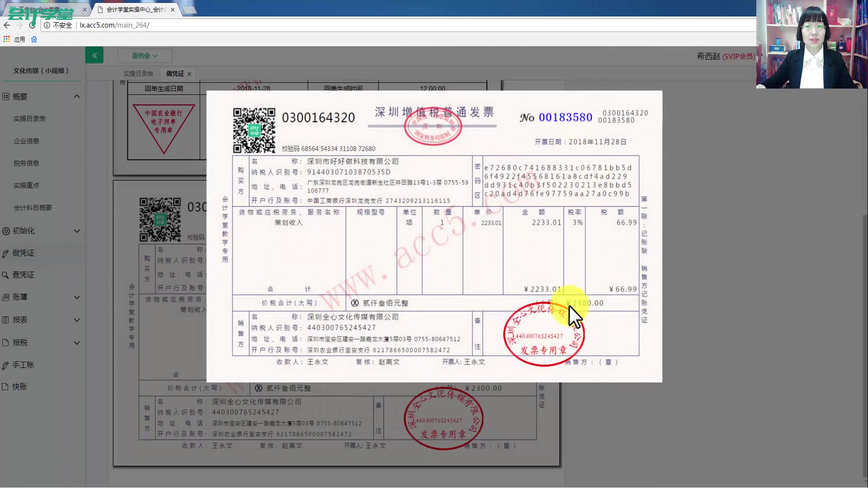Screen dimensions: 868x488
Task: Expand the 初始化 section chevron
Action: (x=77, y=231)
